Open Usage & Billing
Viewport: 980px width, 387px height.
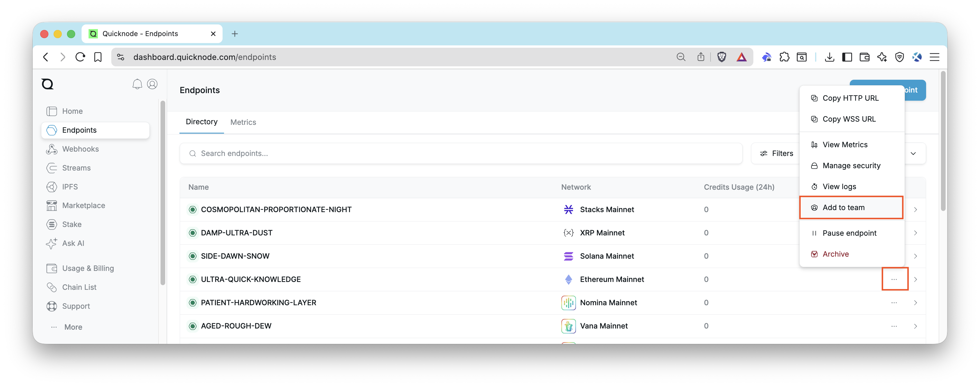tap(88, 268)
